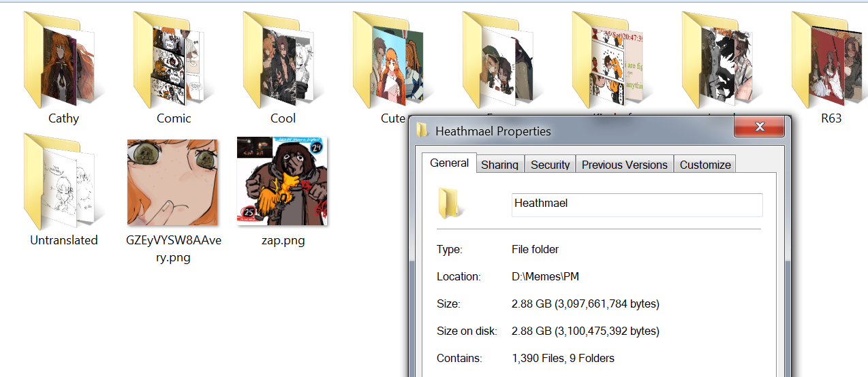Click the folder icon in Properties dialog
868x377 pixels.
tap(450, 203)
